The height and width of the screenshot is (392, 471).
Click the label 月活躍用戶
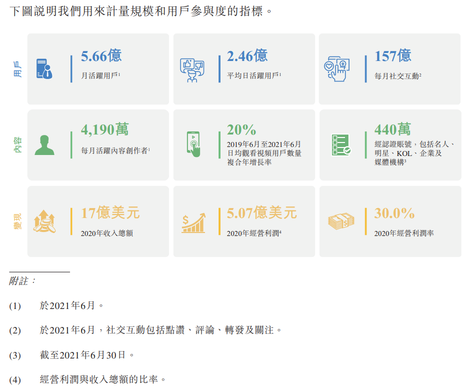pos(100,76)
